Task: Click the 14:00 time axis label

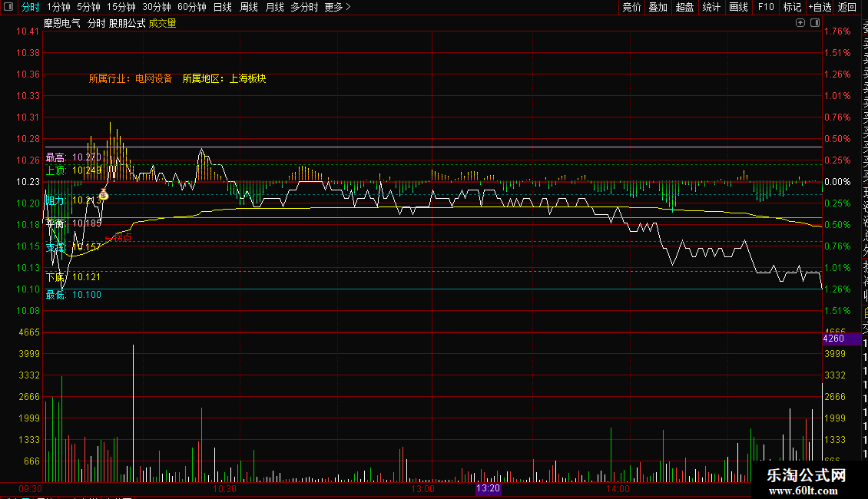Action: 618,489
